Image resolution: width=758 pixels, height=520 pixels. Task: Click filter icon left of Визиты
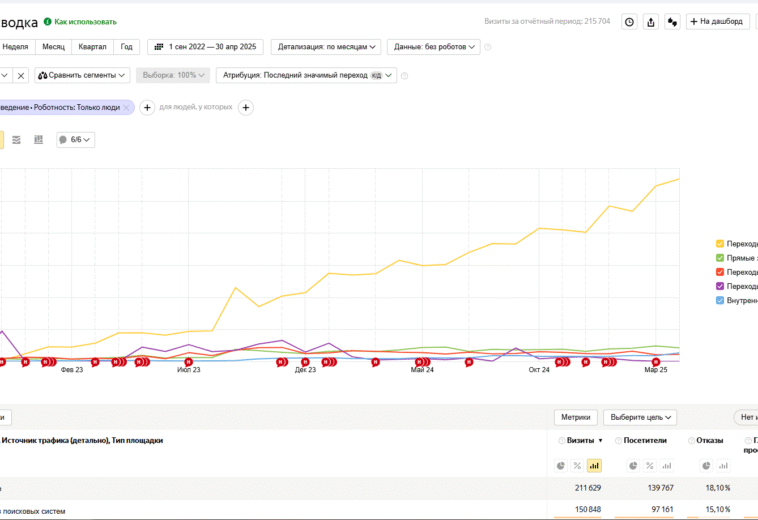tap(562, 440)
